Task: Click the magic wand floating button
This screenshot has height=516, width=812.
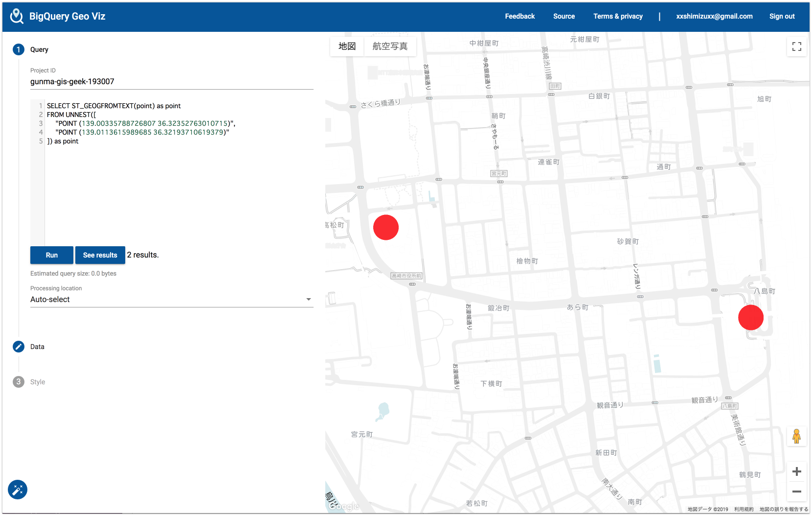Action: point(18,490)
